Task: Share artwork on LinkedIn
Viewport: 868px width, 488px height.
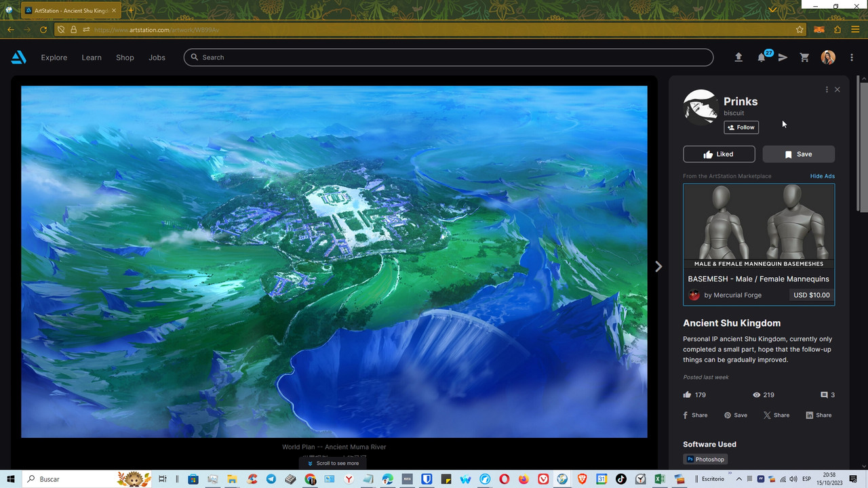Action: pyautogui.click(x=818, y=415)
